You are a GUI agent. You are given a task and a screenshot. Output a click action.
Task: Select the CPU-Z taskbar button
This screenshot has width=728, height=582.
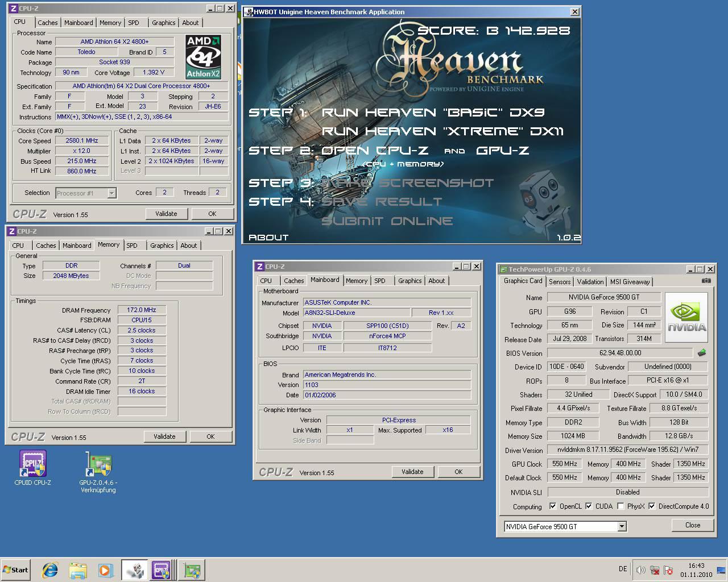pyautogui.click(x=162, y=570)
